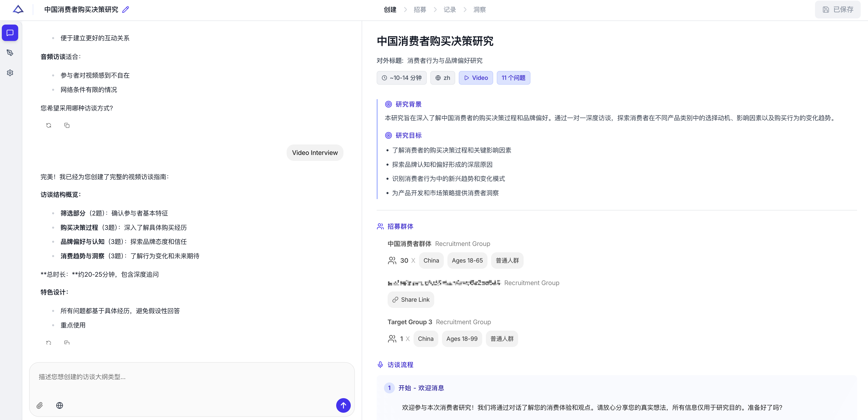
Task: Attach a file with paperclip icon
Action: pyautogui.click(x=40, y=405)
